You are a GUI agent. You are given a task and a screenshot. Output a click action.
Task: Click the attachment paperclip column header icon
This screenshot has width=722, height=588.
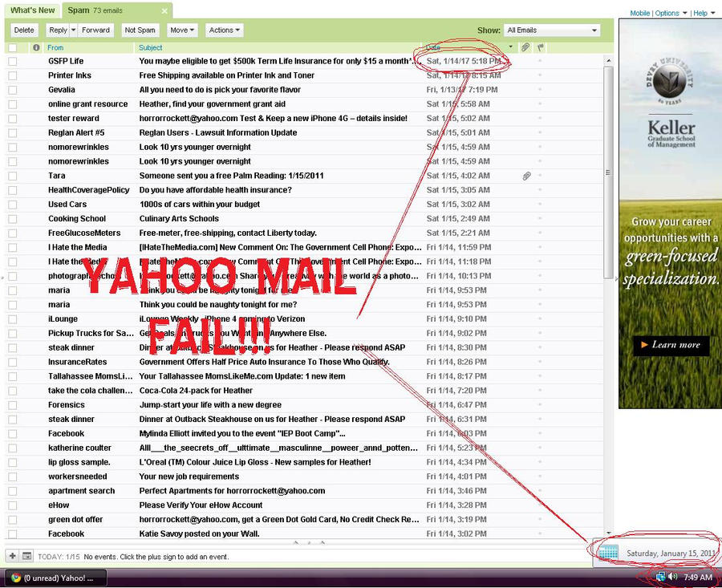pyautogui.click(x=525, y=47)
